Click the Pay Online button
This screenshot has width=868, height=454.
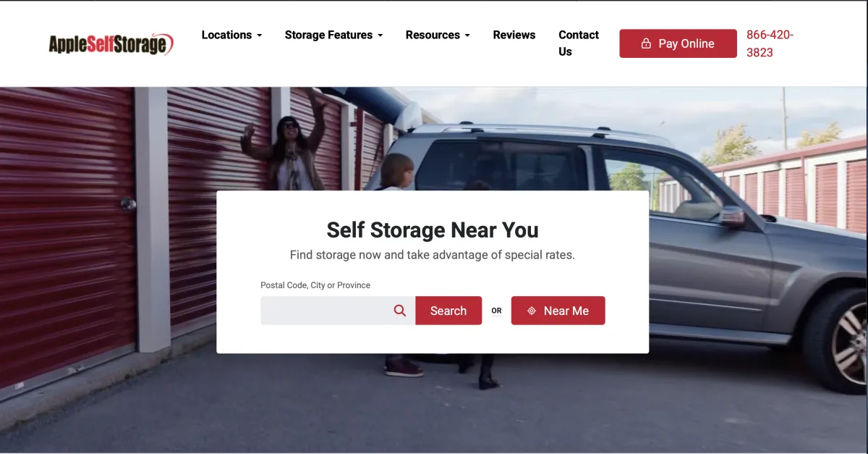[x=678, y=43]
